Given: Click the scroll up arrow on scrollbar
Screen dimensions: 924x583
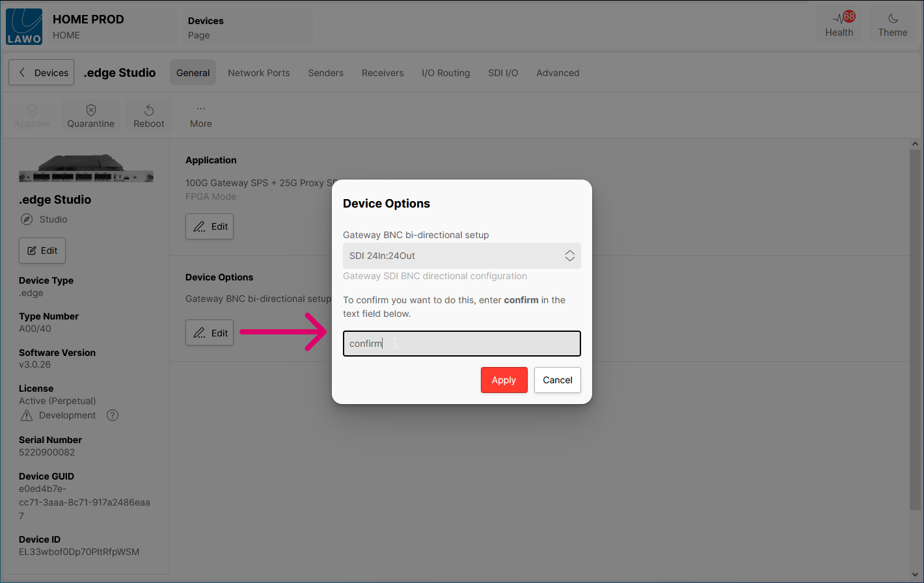Looking at the screenshot, I should 916,144.
